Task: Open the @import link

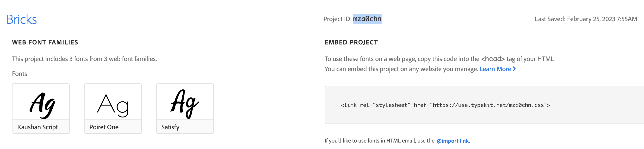Action: (x=453, y=141)
